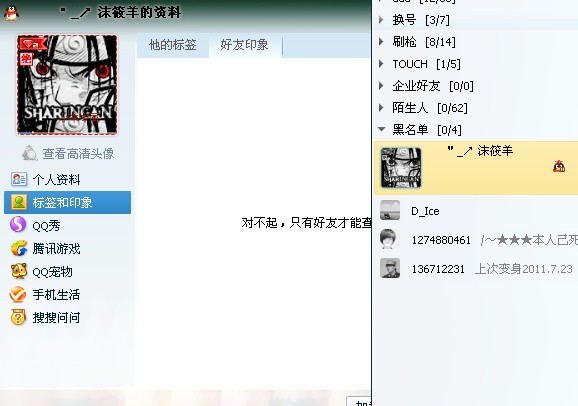The image size is (578, 406).
Task: Expand the TOUCH [1/5] group
Action: click(x=382, y=64)
